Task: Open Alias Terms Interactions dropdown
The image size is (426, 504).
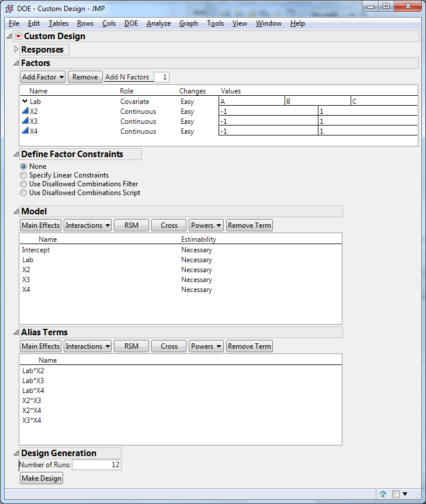Action: click(88, 346)
